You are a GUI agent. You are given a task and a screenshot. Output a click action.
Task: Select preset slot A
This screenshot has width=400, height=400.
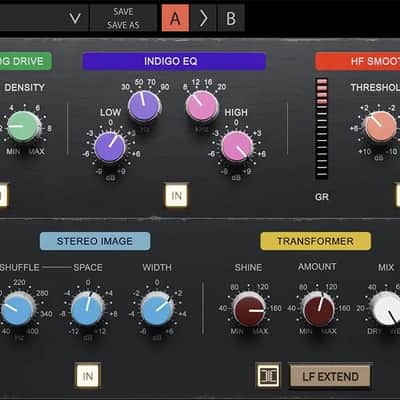coord(175,18)
